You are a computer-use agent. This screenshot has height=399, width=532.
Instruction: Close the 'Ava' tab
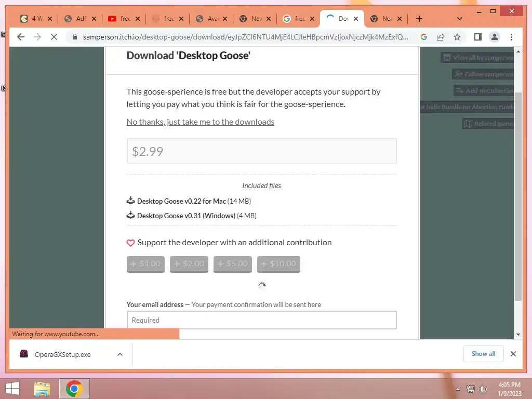pyautogui.click(x=225, y=19)
